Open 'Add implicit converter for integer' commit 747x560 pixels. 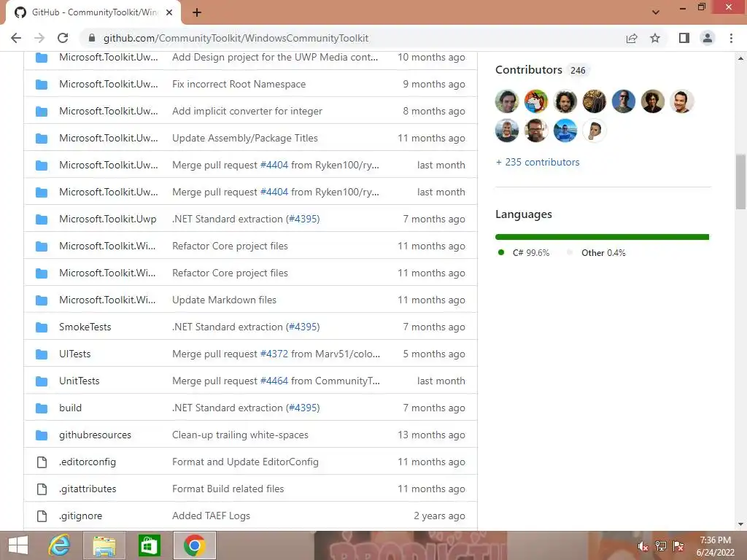pyautogui.click(x=247, y=111)
